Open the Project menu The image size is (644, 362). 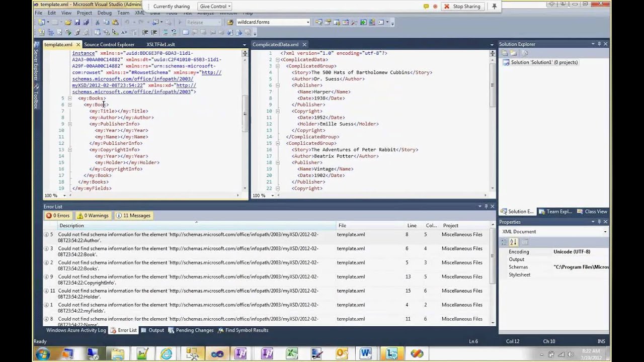(85, 13)
